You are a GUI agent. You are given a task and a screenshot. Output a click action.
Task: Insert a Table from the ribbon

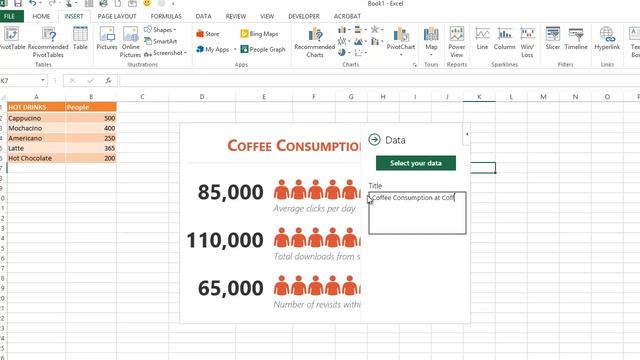(80, 38)
